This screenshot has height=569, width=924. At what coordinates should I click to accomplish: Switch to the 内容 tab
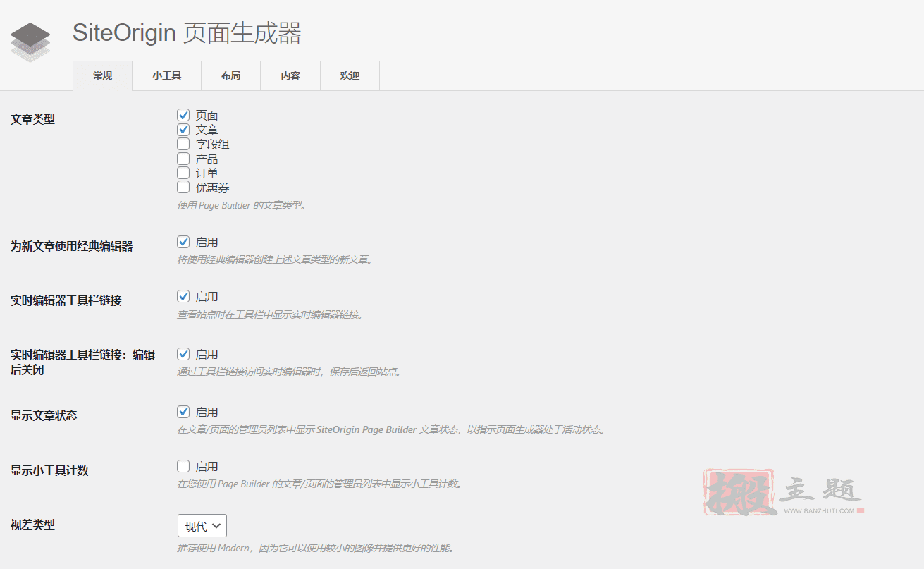coord(290,76)
